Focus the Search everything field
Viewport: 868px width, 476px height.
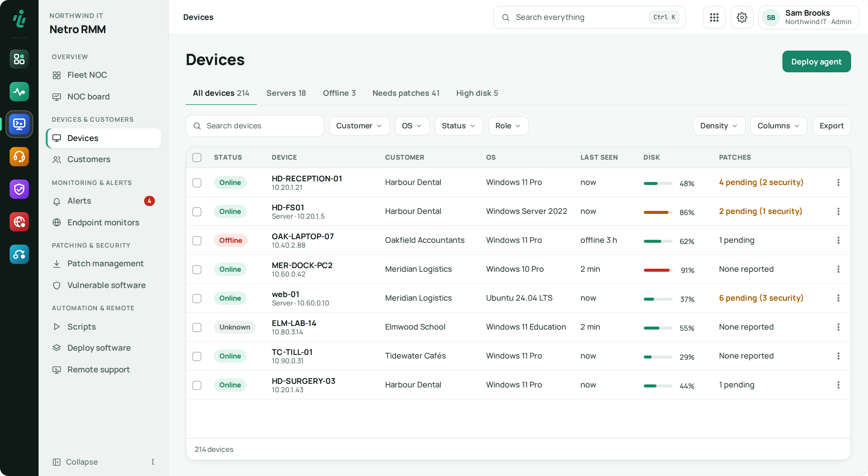[589, 17]
